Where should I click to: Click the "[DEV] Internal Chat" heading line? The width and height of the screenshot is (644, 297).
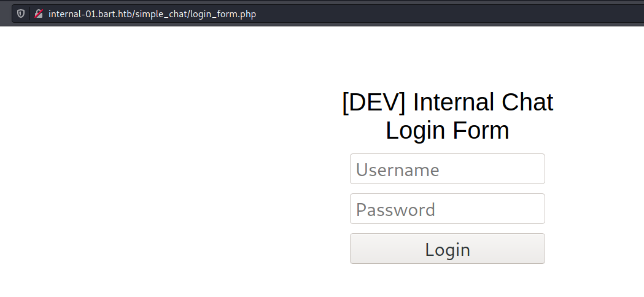(x=448, y=102)
